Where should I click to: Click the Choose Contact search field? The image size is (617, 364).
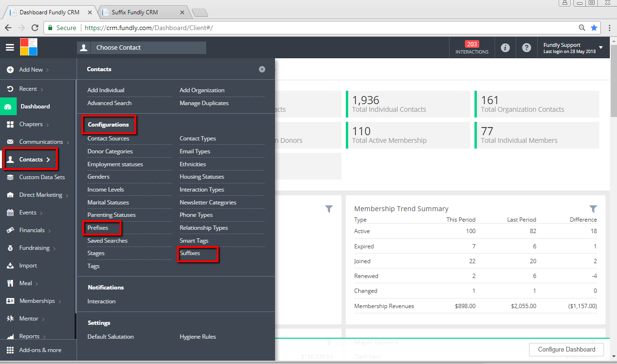click(x=142, y=48)
